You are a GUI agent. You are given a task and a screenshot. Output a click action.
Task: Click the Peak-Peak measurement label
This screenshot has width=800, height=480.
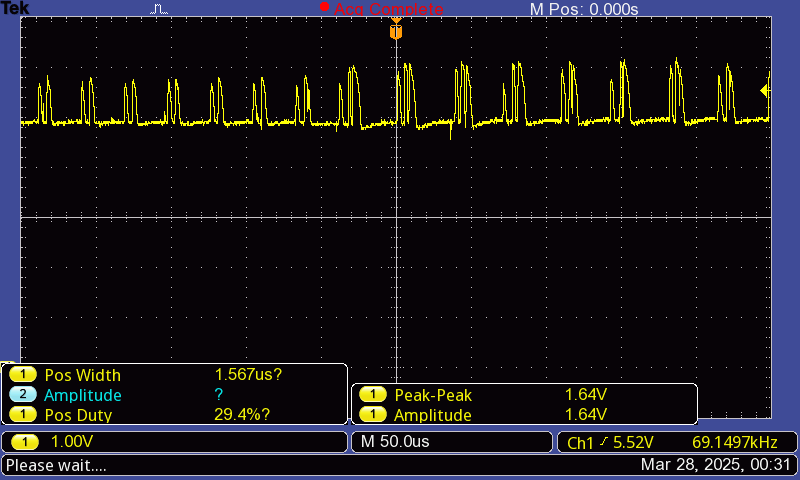(433, 395)
